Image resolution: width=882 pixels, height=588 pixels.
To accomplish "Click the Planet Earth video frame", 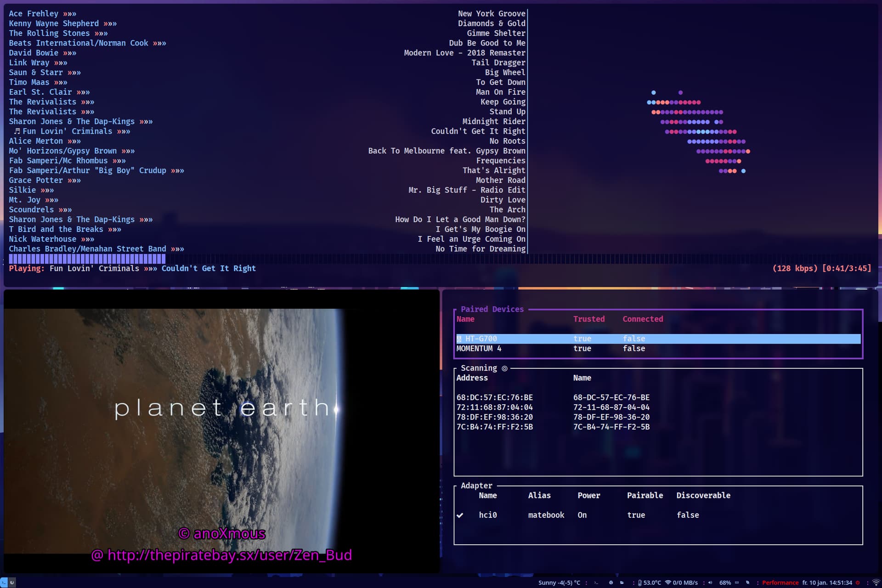I will pos(221,431).
